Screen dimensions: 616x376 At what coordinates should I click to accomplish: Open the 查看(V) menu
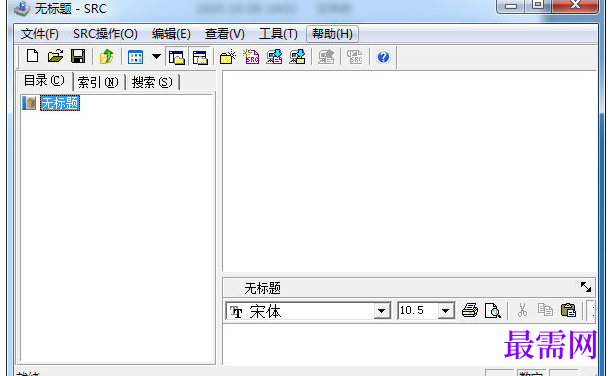(225, 34)
